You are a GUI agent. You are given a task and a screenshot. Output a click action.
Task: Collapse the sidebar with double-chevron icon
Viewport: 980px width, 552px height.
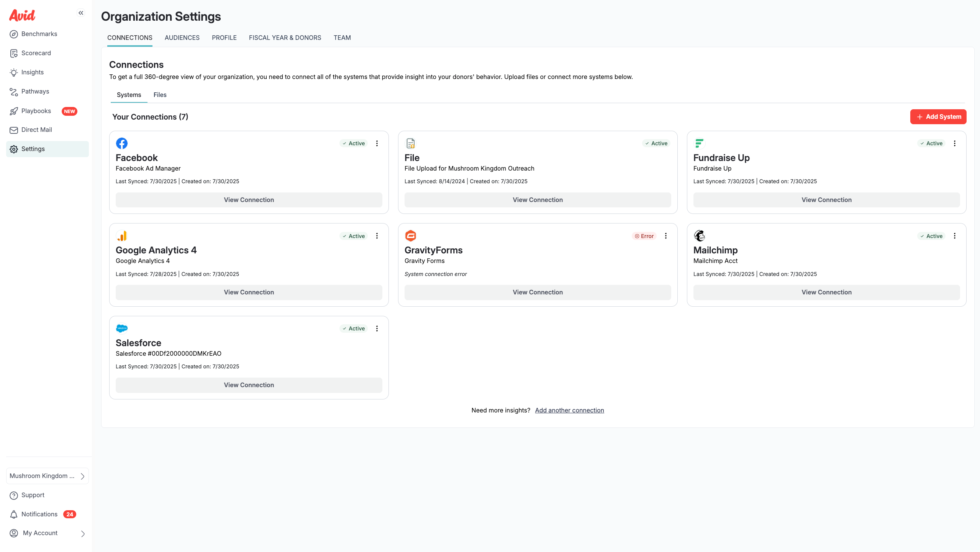81,13
